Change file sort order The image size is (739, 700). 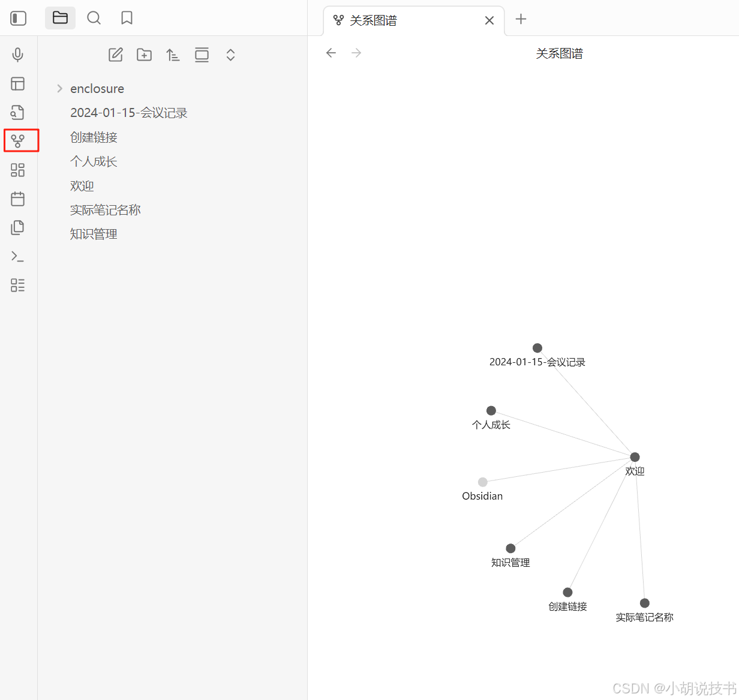(173, 55)
